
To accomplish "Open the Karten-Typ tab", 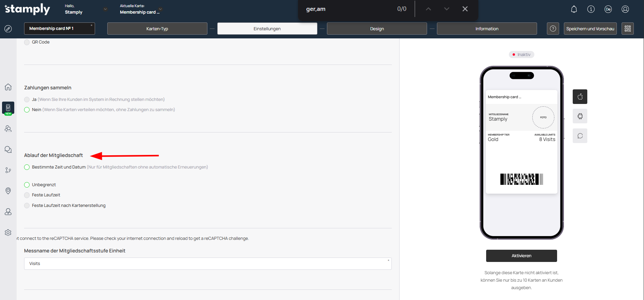I will (157, 29).
